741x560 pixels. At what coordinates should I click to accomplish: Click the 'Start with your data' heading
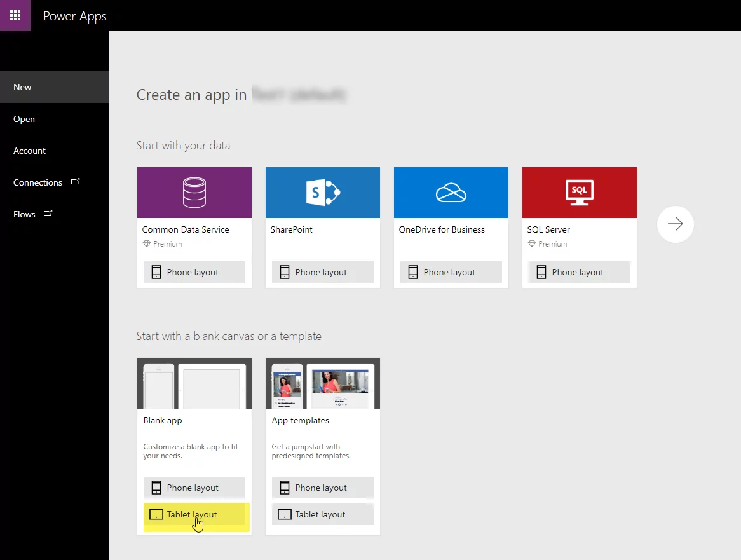(184, 146)
